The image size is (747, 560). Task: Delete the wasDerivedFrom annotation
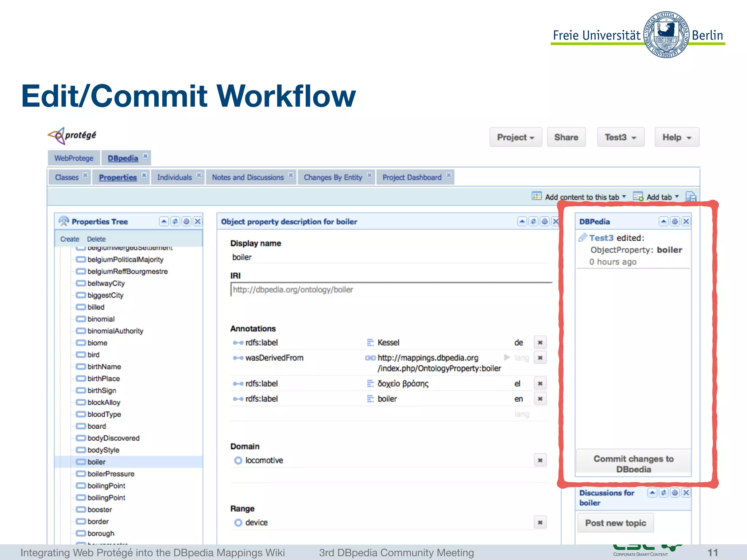[x=540, y=358]
